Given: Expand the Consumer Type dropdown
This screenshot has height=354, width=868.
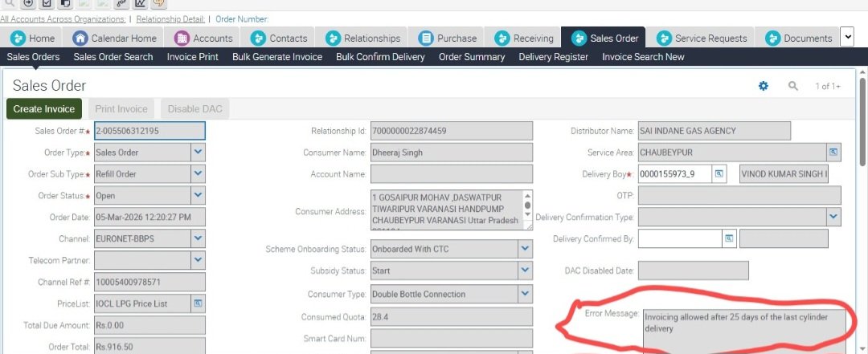Looking at the screenshot, I should [526, 294].
